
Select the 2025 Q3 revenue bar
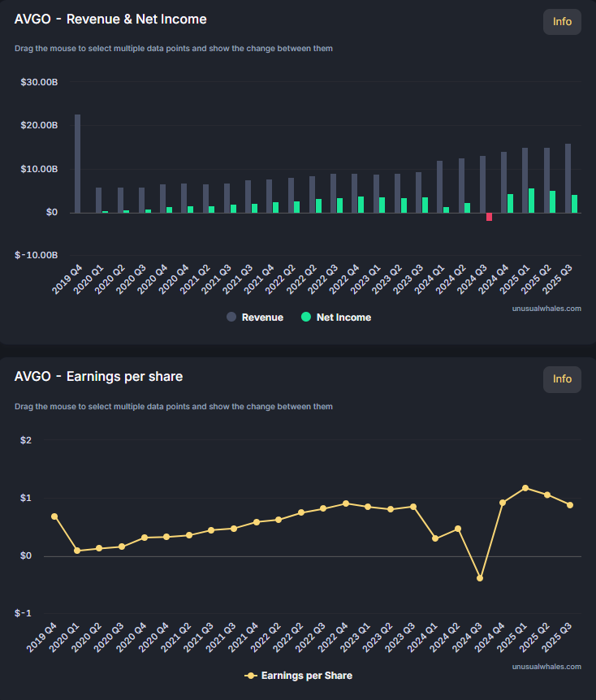coord(568,178)
